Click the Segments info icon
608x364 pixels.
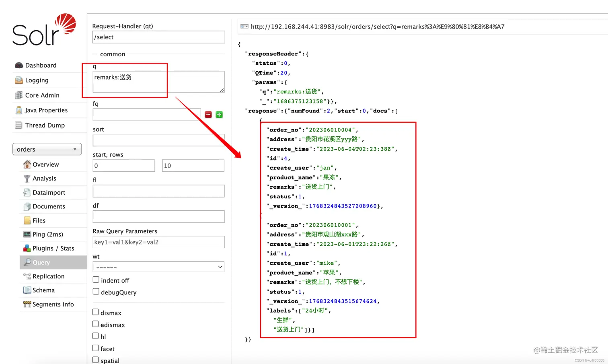pyautogui.click(x=27, y=304)
